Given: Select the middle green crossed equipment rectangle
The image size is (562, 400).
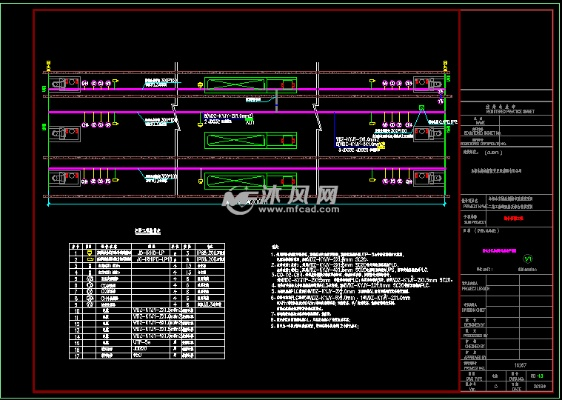Looking at the screenshot, I should (x=250, y=140).
